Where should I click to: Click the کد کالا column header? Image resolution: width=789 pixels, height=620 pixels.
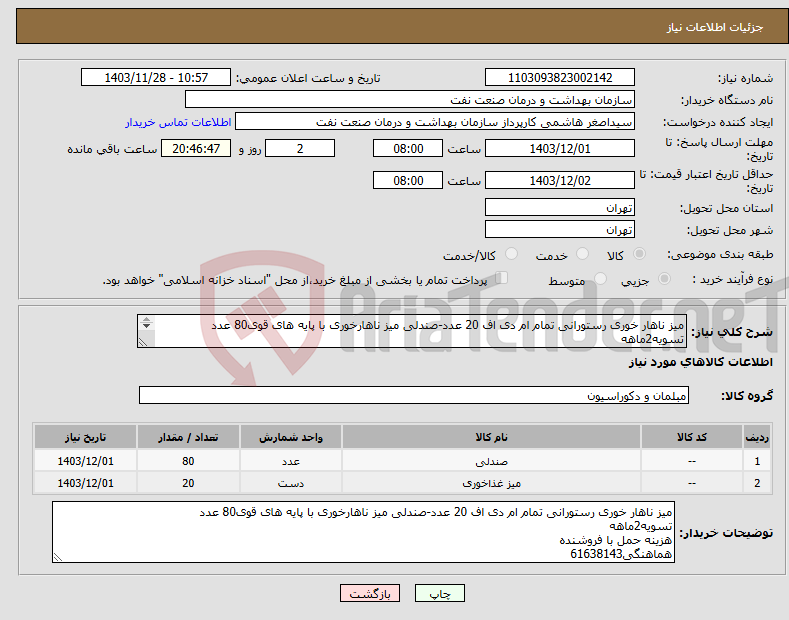click(x=692, y=437)
